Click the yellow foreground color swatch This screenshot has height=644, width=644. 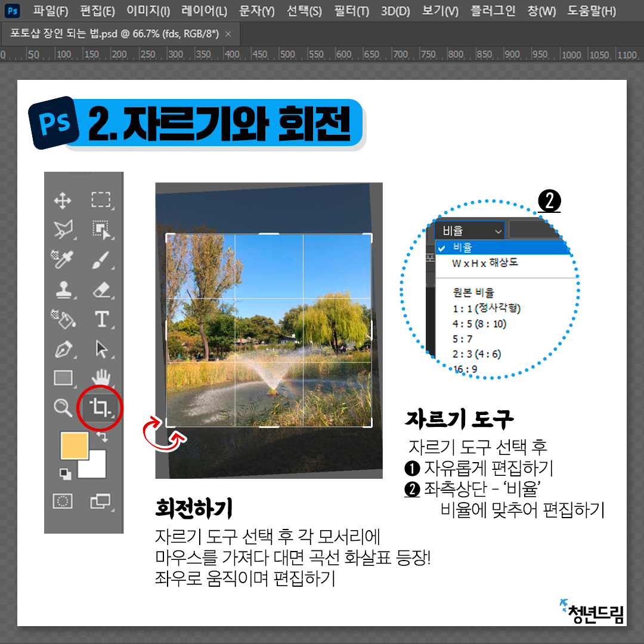pos(74,446)
